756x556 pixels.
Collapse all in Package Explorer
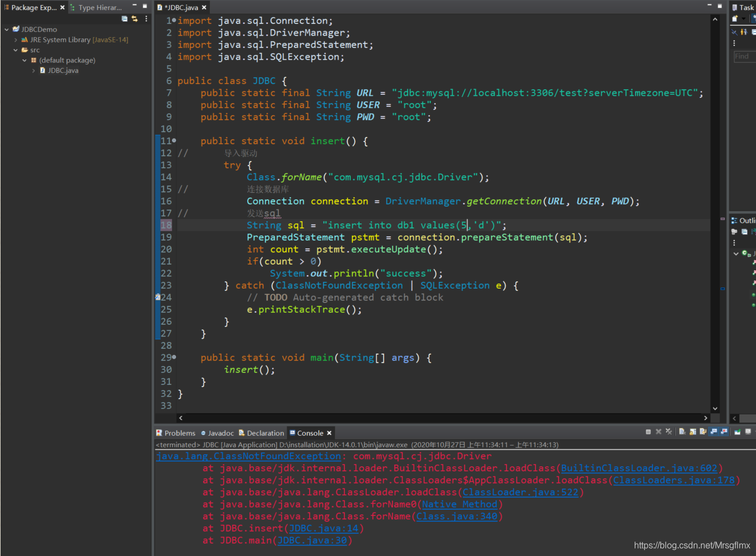[x=125, y=18]
